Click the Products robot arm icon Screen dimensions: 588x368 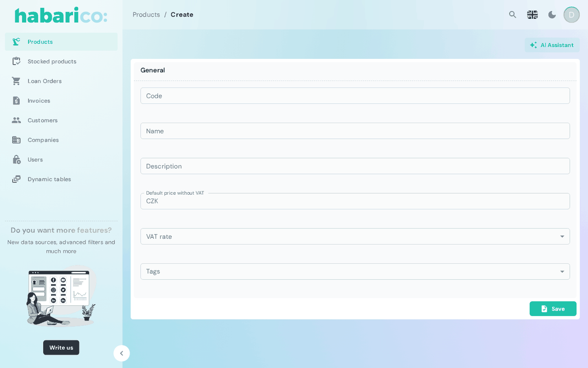(17, 42)
